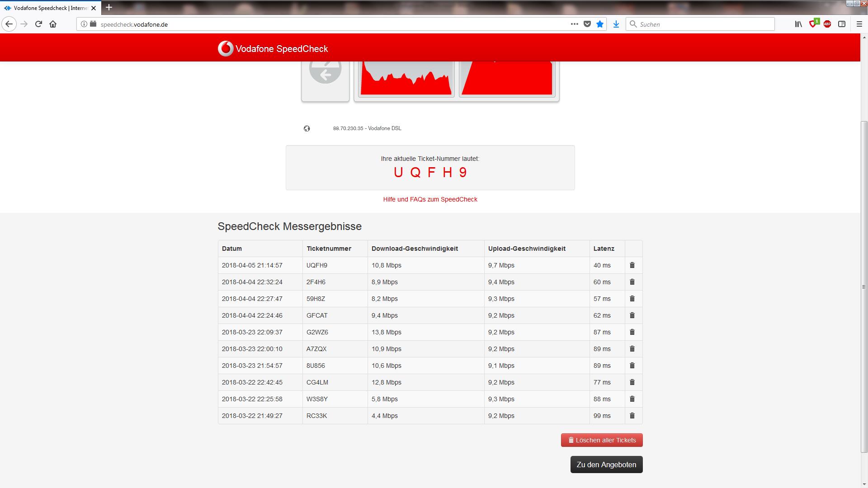Toggle the bookmark star for this page

tap(600, 24)
